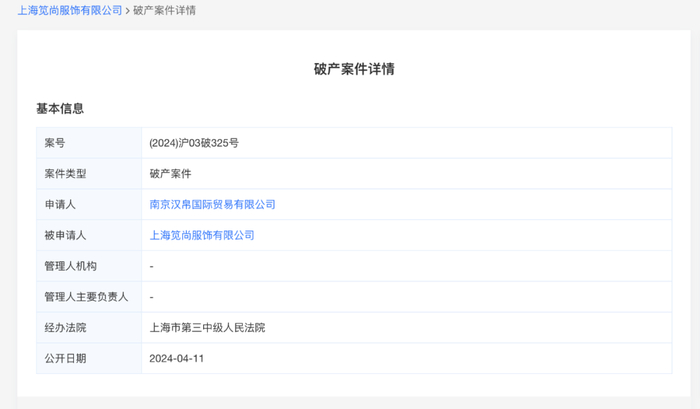This screenshot has height=409, width=700.
Task: Select the 破产案件 value cell
Action: pos(407,174)
